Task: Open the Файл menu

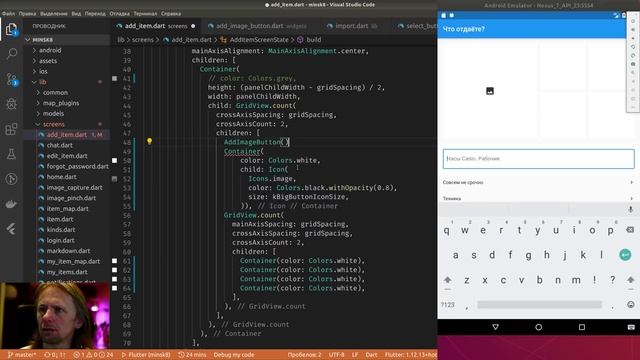Action: (9, 13)
